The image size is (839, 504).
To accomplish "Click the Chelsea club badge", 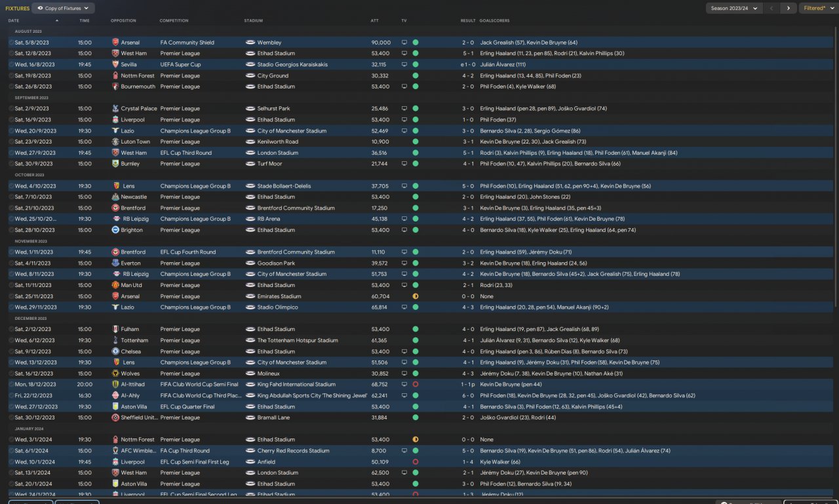I will click(x=115, y=351).
